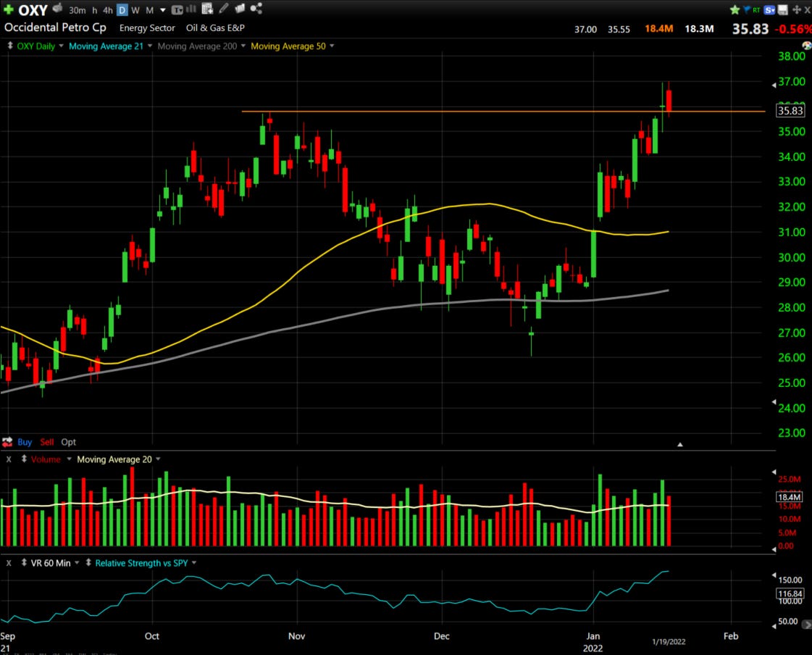Click the share chart icon
Viewport: 812px width, 655px height.
[x=256, y=8]
